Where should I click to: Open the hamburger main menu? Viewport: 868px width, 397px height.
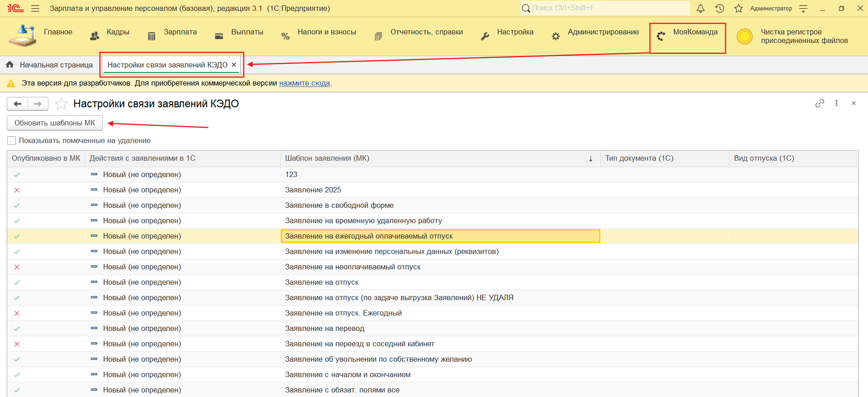35,8
